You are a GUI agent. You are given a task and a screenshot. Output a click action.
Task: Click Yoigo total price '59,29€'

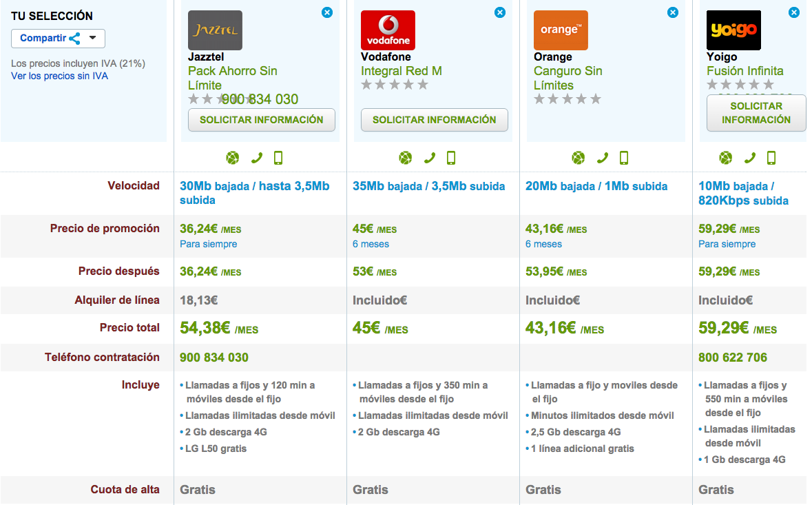[x=723, y=328]
